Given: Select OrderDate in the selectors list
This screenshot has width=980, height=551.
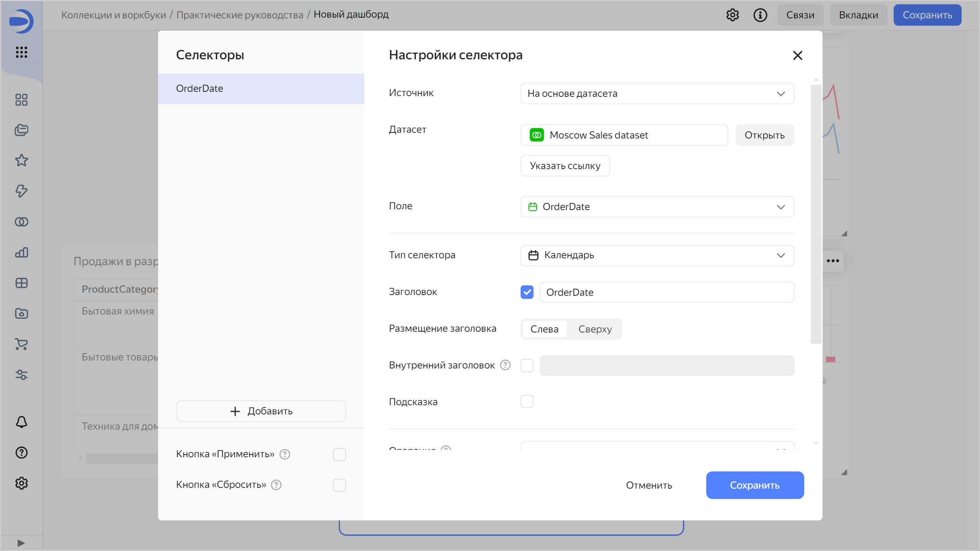Looking at the screenshot, I should tap(261, 88).
